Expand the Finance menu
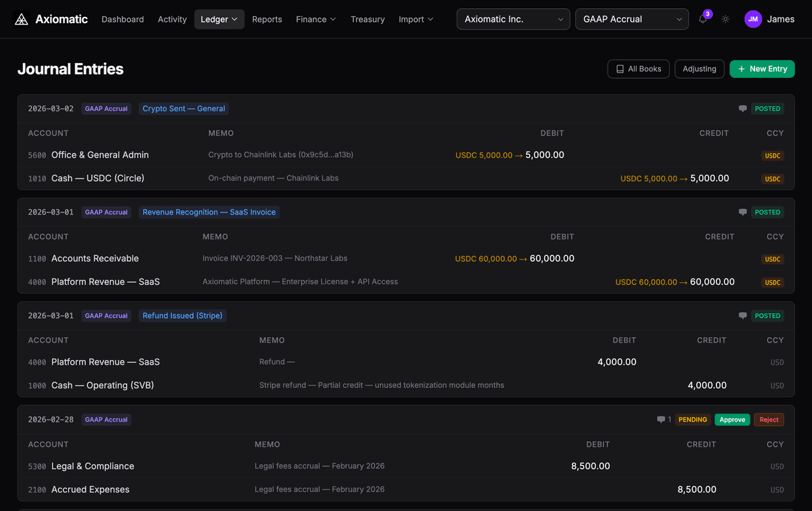 pos(315,19)
